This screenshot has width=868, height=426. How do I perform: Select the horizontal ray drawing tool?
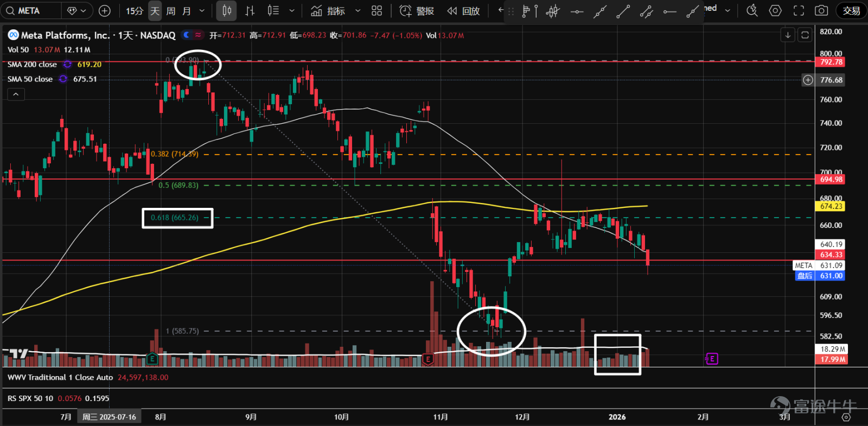pos(577,11)
